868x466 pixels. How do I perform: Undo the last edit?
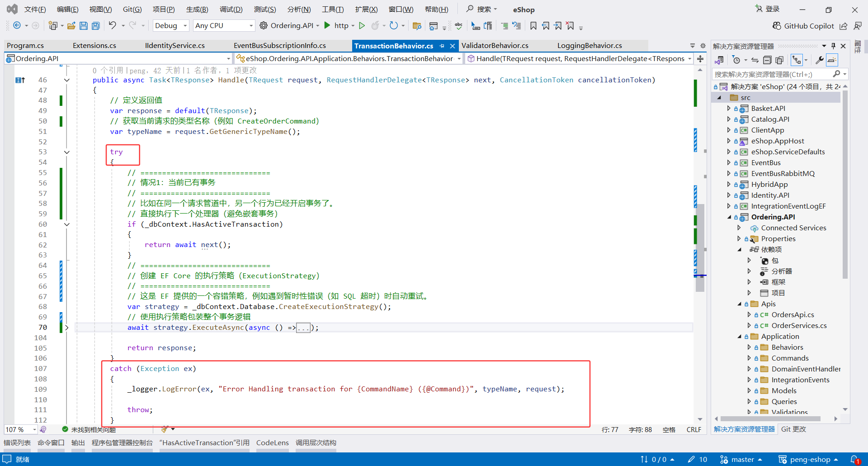click(x=112, y=25)
